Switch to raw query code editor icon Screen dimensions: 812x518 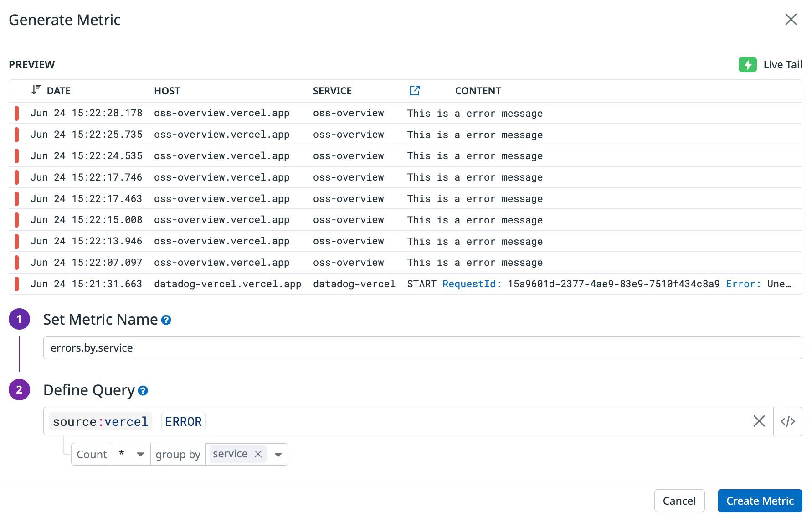click(787, 421)
